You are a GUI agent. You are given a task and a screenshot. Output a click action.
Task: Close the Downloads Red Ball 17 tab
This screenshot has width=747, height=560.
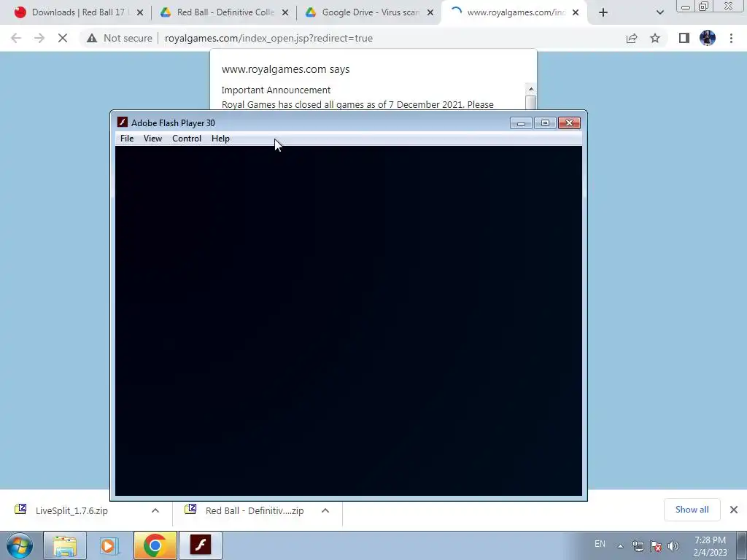tap(140, 13)
